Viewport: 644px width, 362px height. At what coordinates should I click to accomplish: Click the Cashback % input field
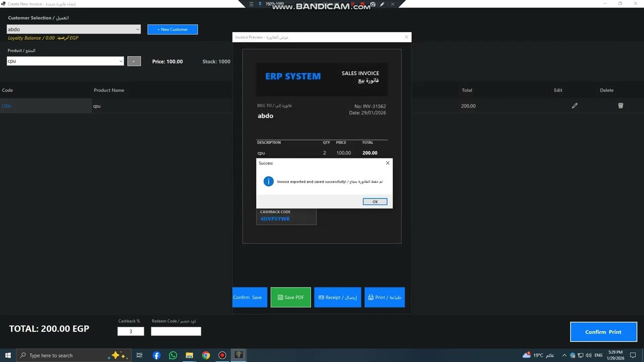[131, 331]
